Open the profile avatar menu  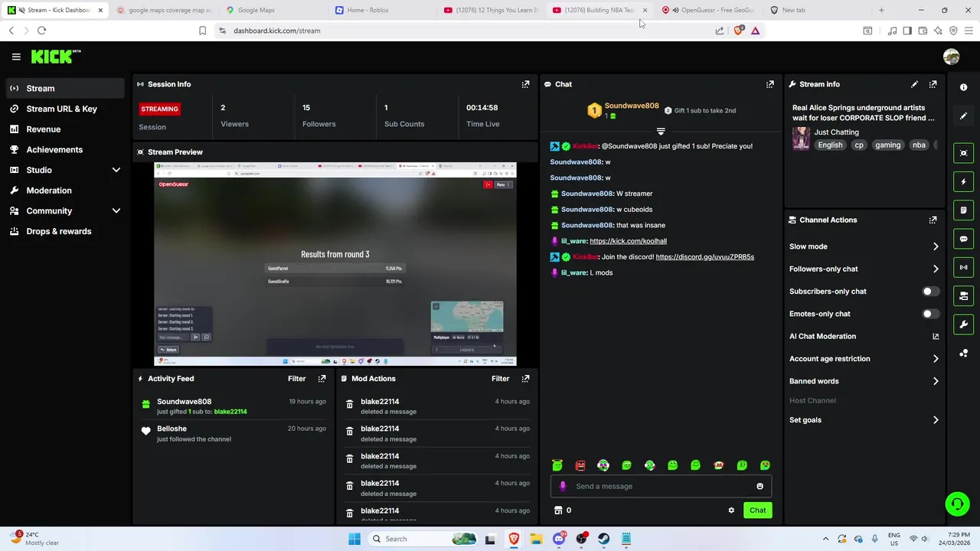pyautogui.click(x=952, y=57)
